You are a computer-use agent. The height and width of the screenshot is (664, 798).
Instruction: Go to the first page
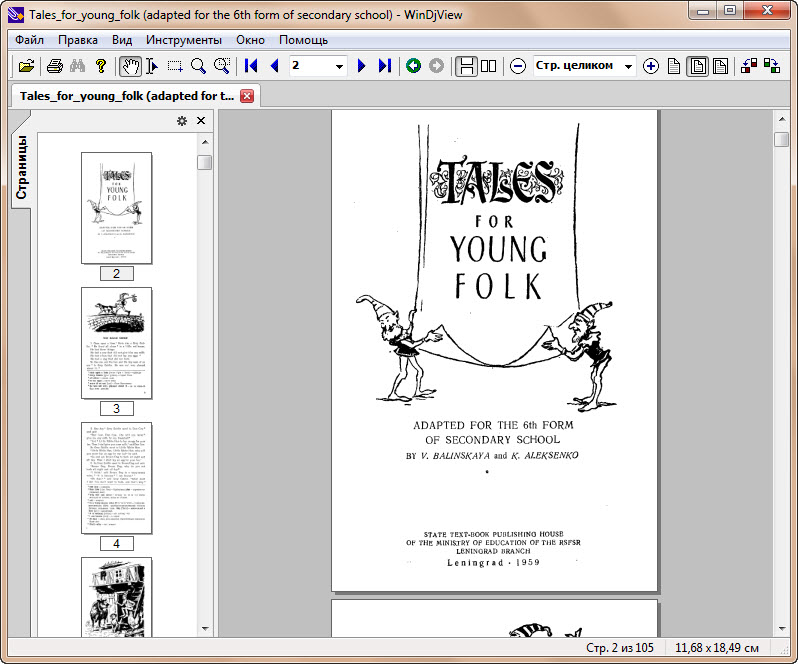251,66
